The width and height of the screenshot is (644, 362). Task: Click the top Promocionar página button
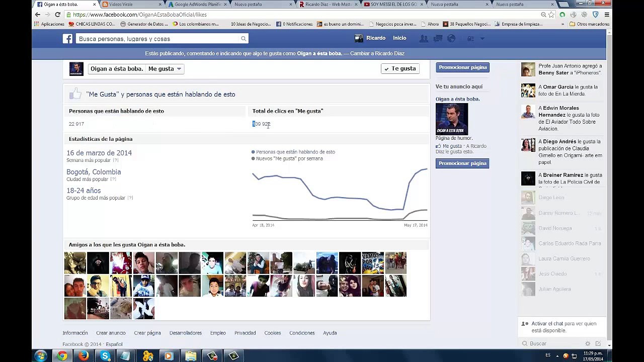(x=462, y=67)
